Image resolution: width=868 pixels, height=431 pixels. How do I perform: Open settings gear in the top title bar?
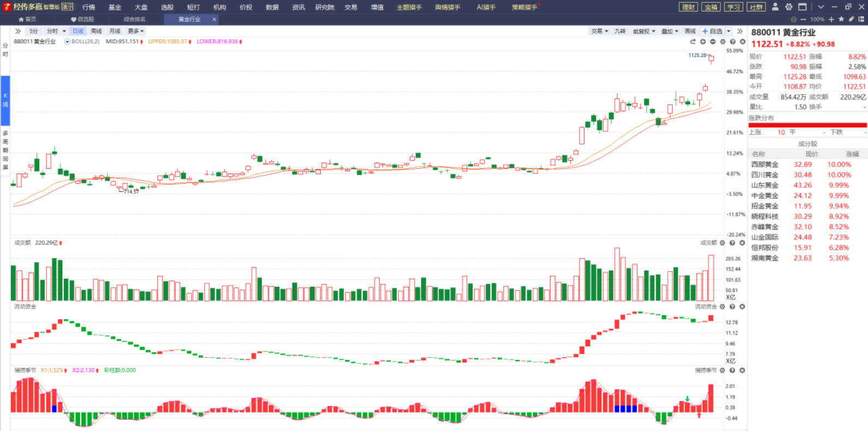coord(789,7)
